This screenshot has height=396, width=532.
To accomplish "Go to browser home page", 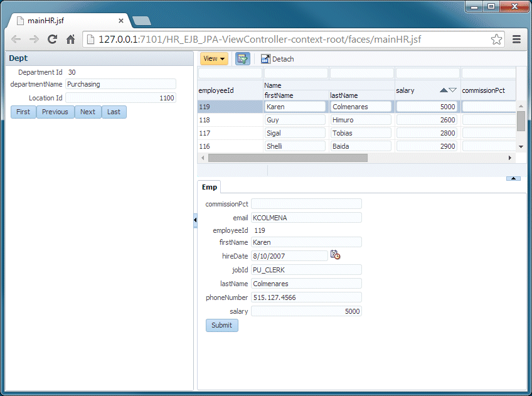I will tap(70, 40).
